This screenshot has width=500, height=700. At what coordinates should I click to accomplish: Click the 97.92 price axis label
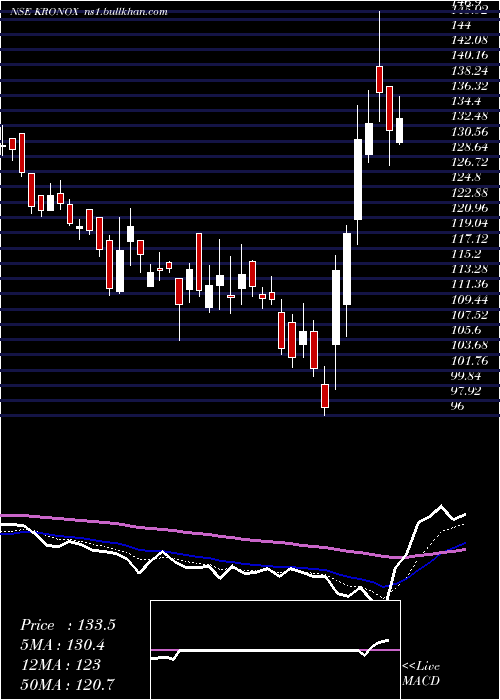pos(468,391)
